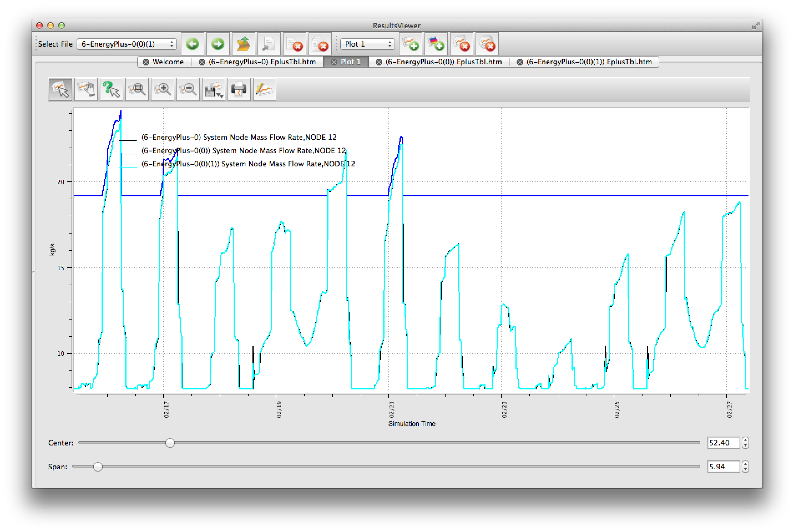Image resolution: width=794 pixels, height=532 pixels.
Task: Increase the Span value with stepper up
Action: click(x=745, y=464)
